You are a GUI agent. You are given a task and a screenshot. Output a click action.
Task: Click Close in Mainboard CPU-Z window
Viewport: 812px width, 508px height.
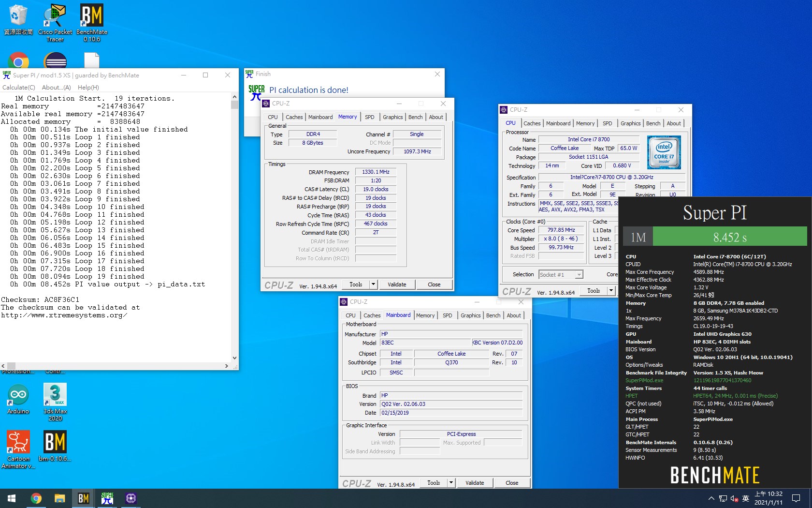coord(512,483)
